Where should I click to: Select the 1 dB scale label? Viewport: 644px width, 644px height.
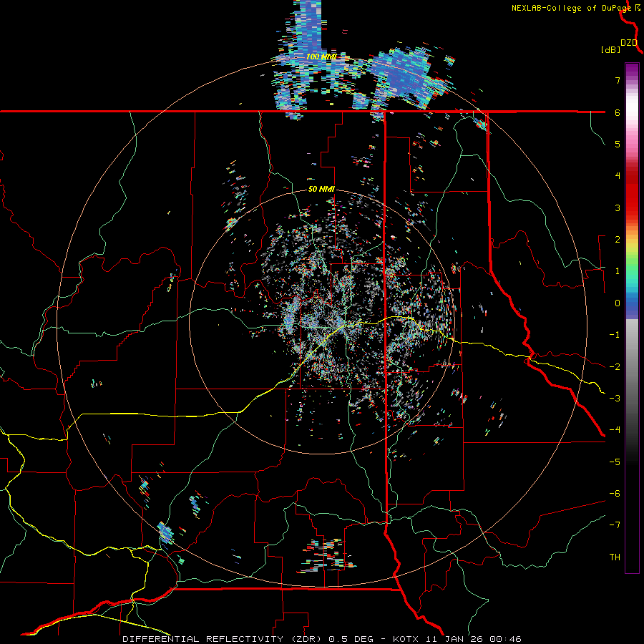pyautogui.click(x=618, y=271)
